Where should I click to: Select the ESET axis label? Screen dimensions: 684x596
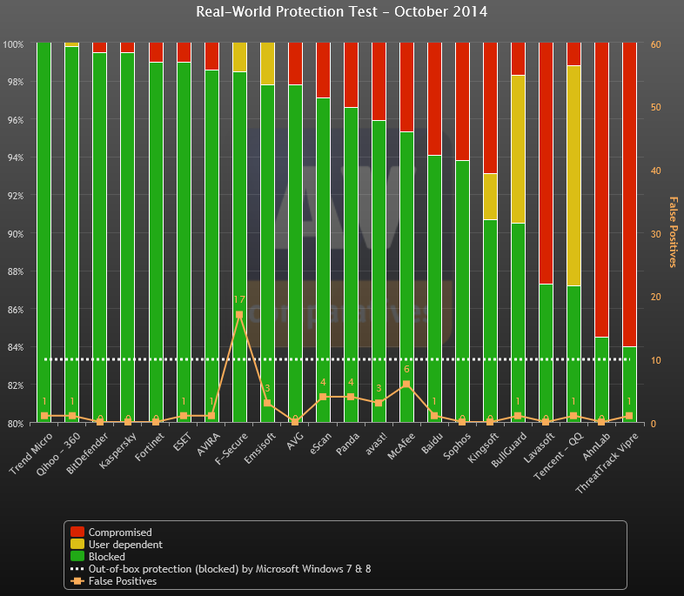pyautogui.click(x=182, y=442)
